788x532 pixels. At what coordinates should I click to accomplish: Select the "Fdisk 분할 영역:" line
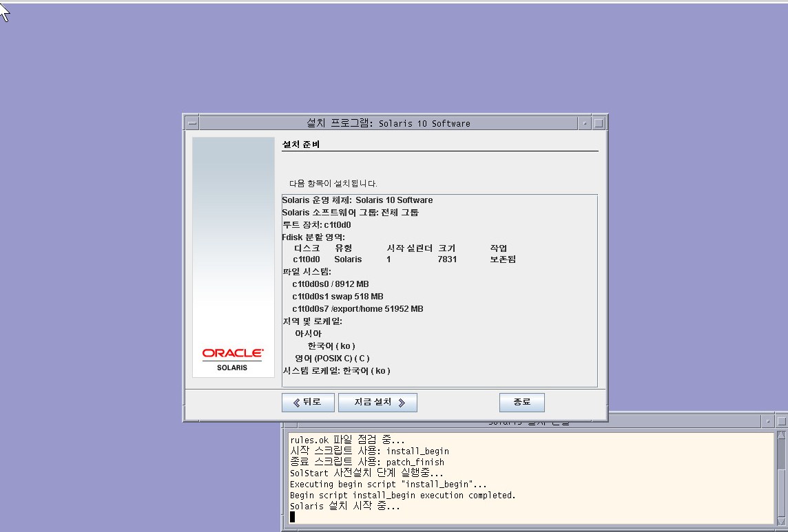point(313,237)
